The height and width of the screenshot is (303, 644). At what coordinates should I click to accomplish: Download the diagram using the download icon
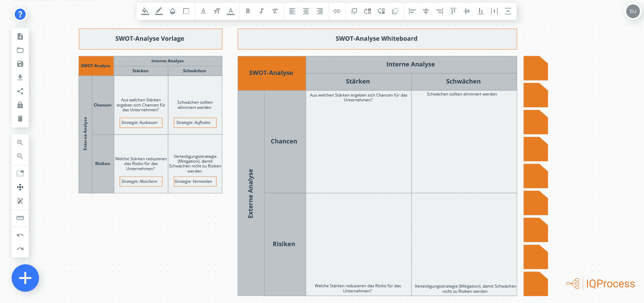(x=20, y=78)
